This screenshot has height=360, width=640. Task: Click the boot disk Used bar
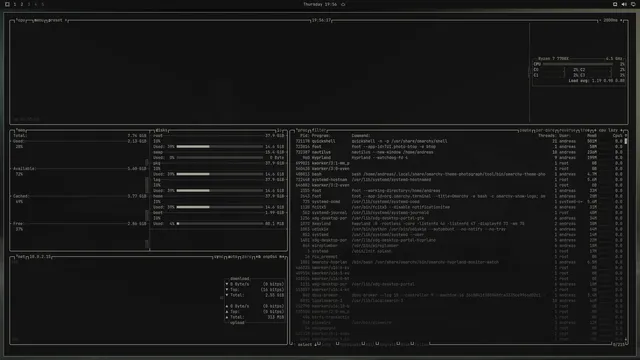(220, 224)
